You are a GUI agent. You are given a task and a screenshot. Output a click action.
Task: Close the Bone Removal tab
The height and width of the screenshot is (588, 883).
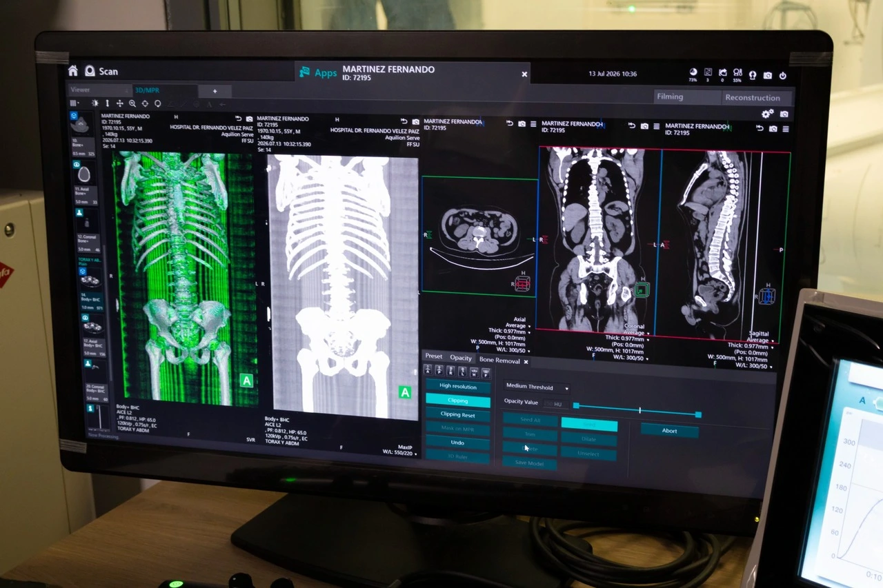(x=526, y=361)
